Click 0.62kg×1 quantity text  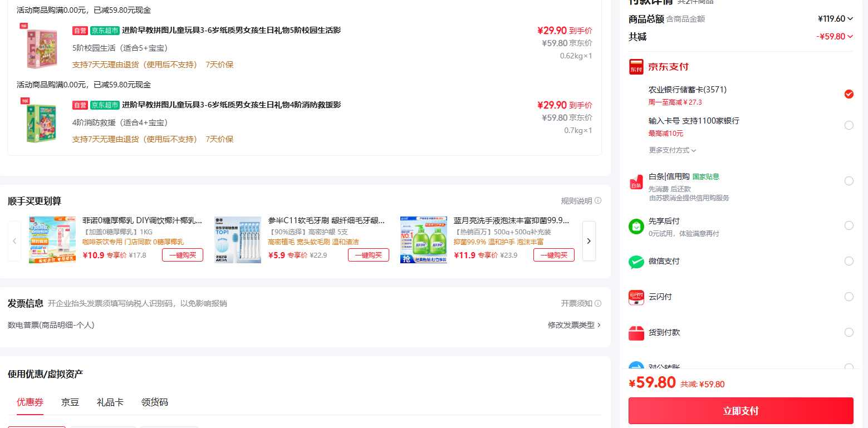(x=576, y=56)
